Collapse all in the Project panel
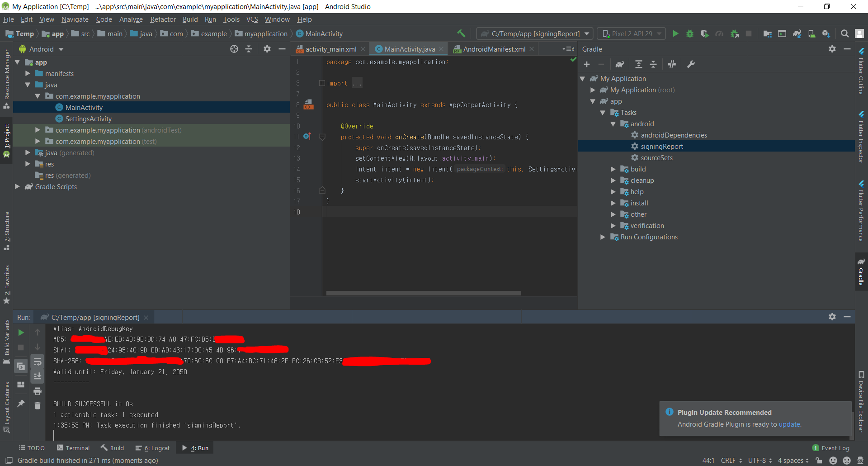 (249, 49)
